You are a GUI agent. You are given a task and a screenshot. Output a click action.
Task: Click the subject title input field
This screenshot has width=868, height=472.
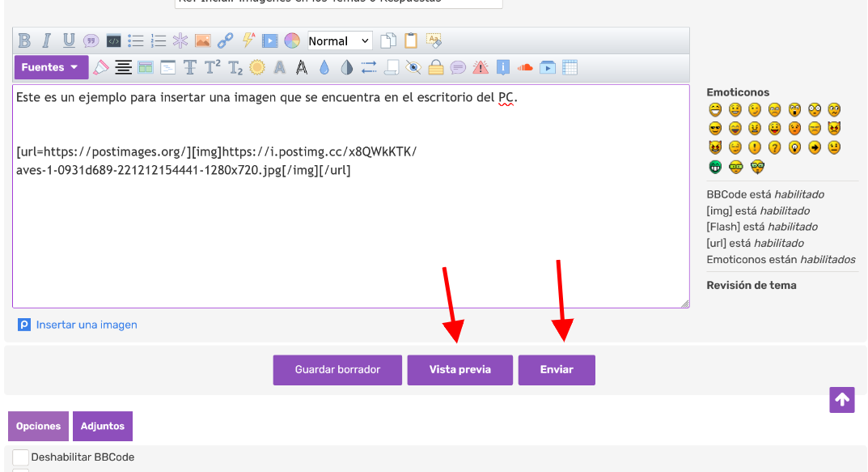point(339,2)
